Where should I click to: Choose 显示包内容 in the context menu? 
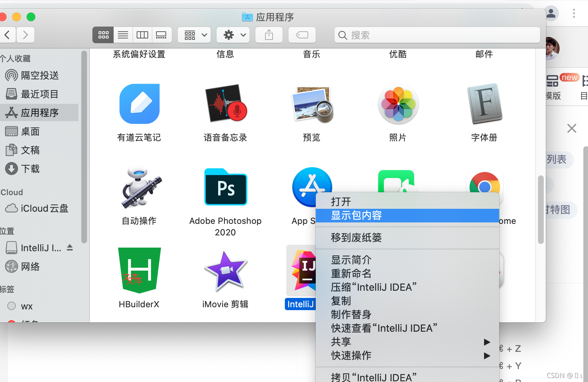[x=407, y=216]
